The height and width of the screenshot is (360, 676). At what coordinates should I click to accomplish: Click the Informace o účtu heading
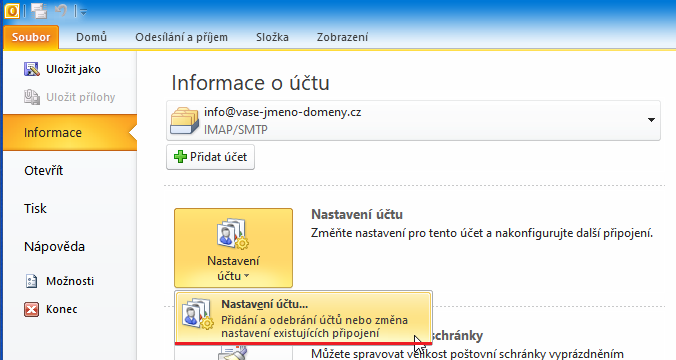(250, 83)
